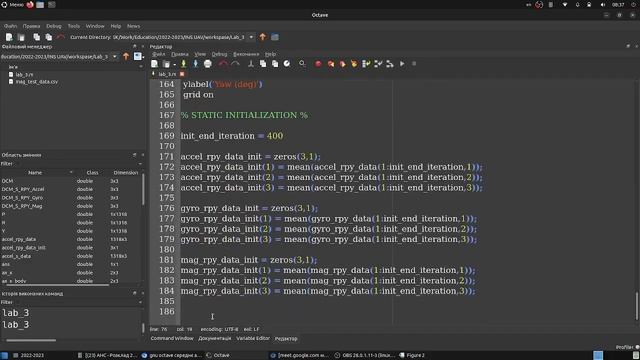Switch to OBS window in taskbar
The image size is (640, 360).
pos(364,355)
